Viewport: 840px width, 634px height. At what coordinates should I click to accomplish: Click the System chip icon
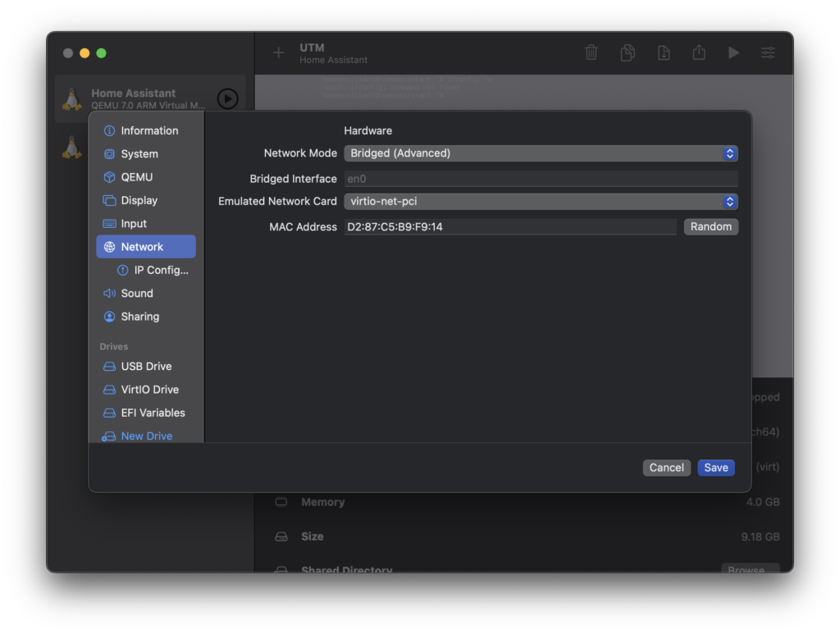tap(109, 154)
